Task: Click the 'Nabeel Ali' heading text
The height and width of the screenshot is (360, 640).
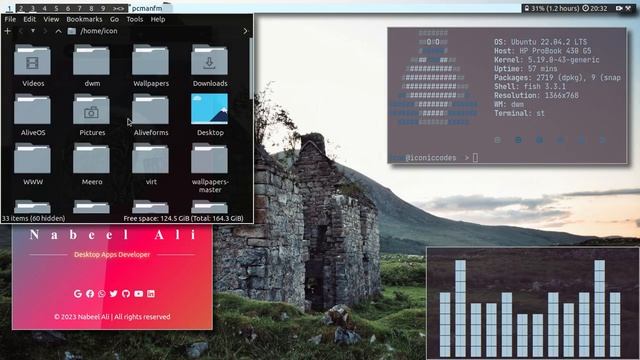Action: click(113, 235)
